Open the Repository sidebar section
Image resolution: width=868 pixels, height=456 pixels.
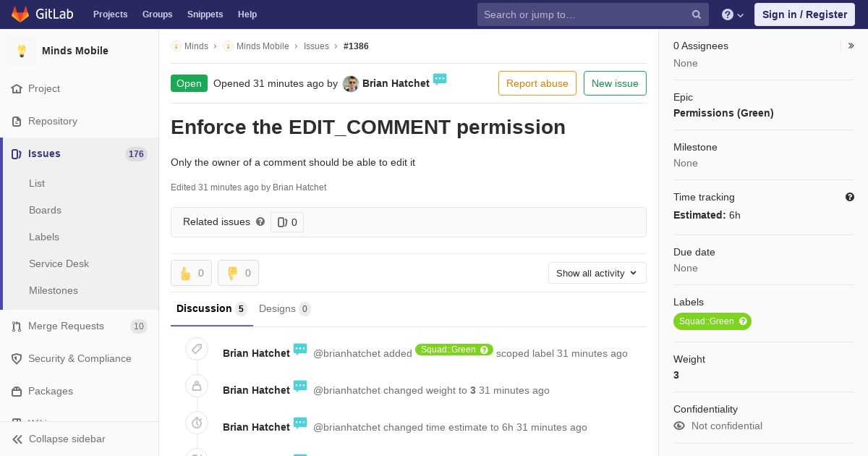tap(80, 121)
